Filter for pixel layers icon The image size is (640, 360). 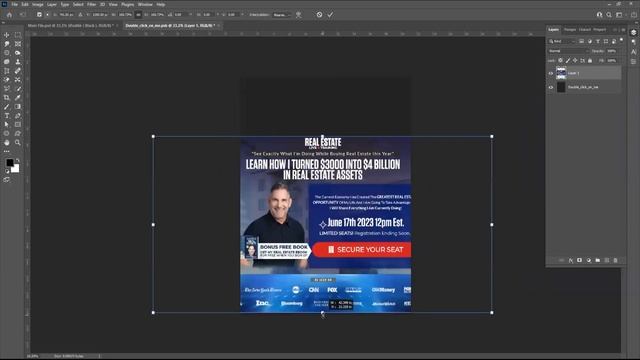pyautogui.click(x=582, y=41)
